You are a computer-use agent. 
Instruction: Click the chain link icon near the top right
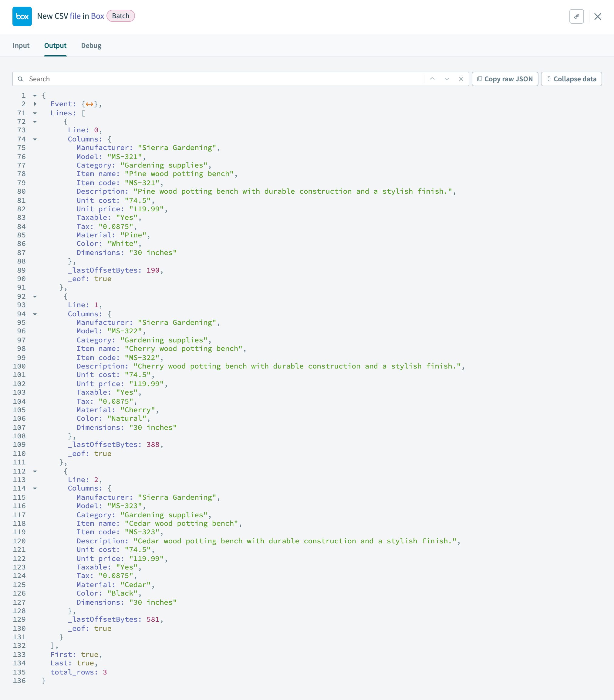(577, 16)
